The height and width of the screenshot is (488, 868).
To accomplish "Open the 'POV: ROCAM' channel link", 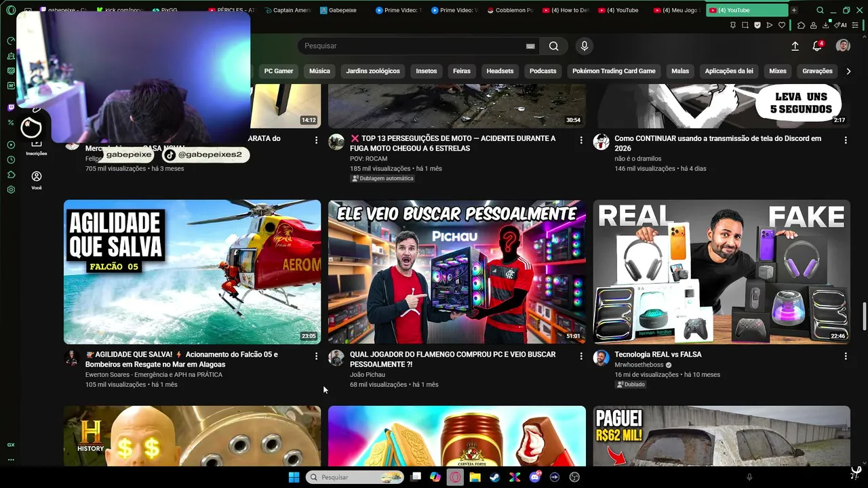I will click(370, 159).
